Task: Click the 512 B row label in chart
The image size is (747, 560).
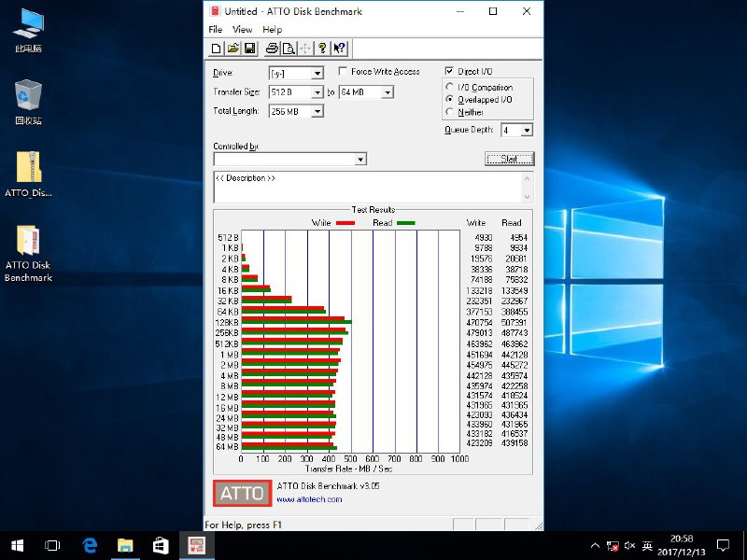Action: point(228,237)
